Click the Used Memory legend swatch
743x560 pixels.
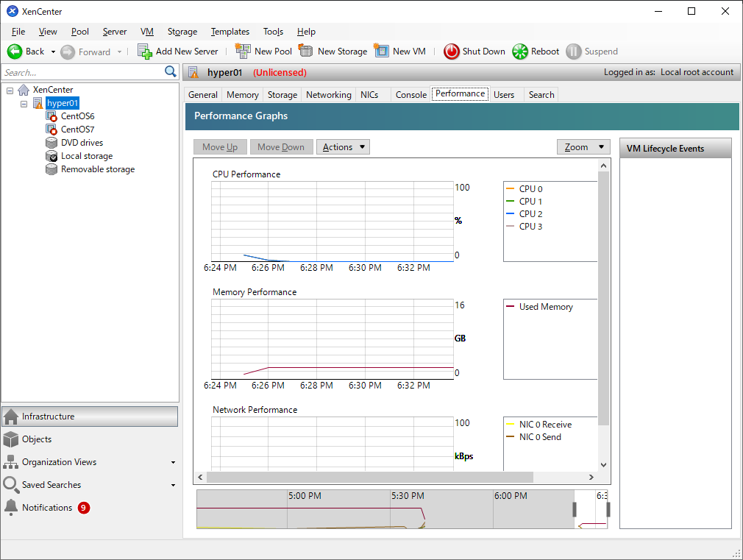tap(510, 306)
